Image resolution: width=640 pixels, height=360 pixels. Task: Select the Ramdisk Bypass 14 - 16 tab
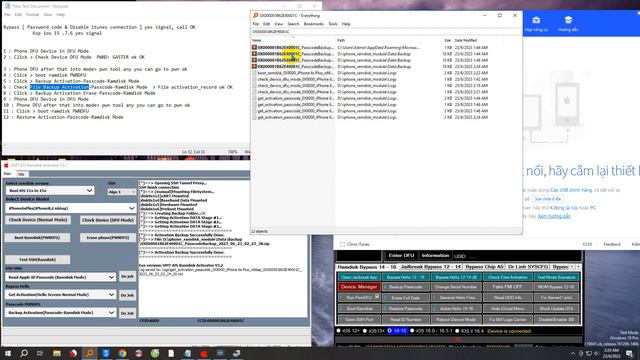367,267
